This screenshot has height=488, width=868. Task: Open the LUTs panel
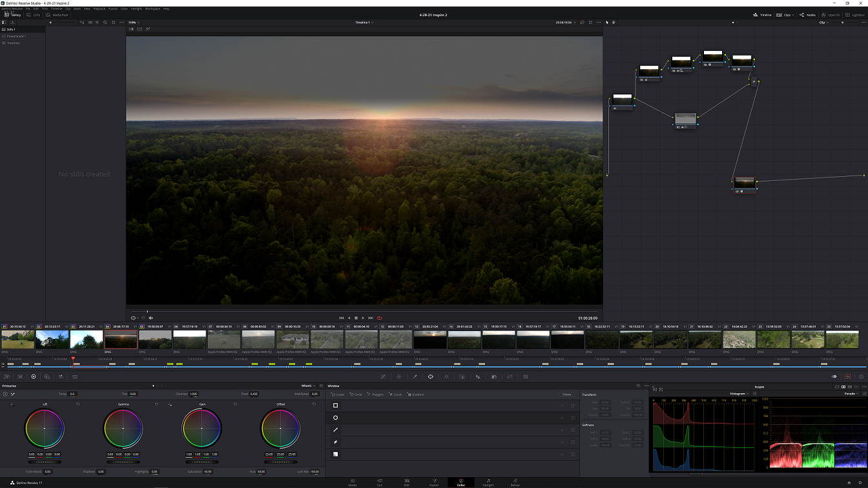point(33,14)
